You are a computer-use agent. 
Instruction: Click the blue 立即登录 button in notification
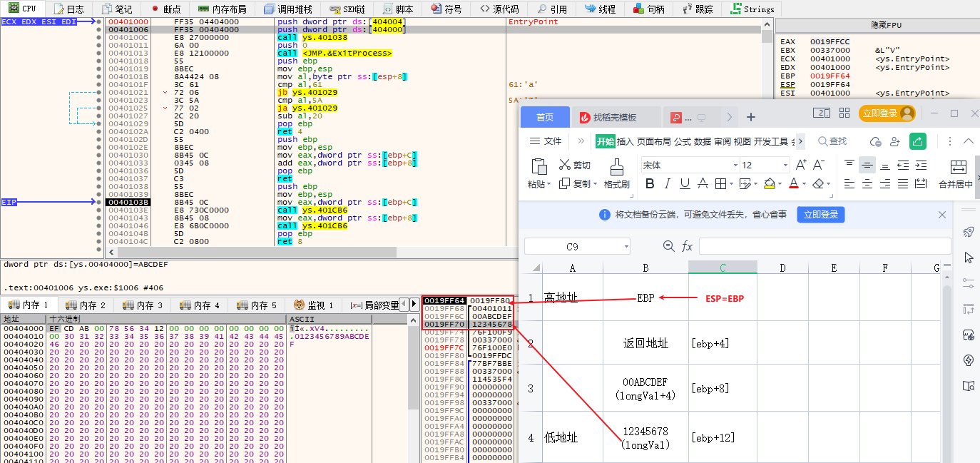pyautogui.click(x=821, y=214)
